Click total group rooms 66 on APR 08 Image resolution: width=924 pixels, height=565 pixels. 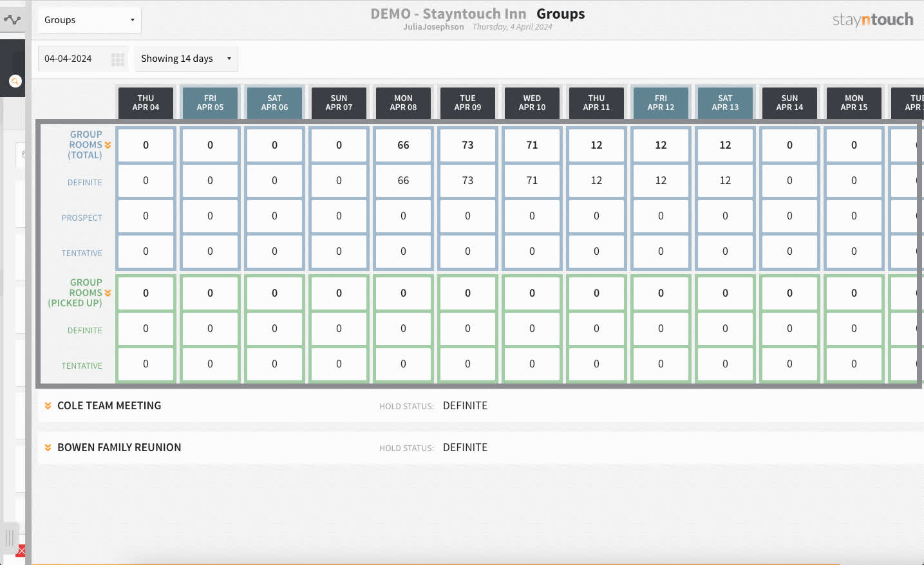tap(403, 145)
